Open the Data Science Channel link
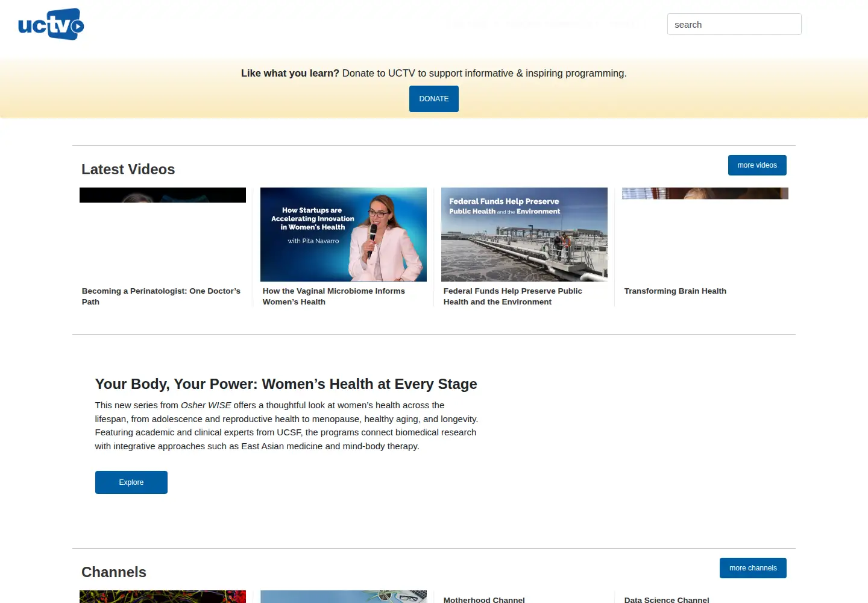The image size is (868, 603). [x=667, y=599]
